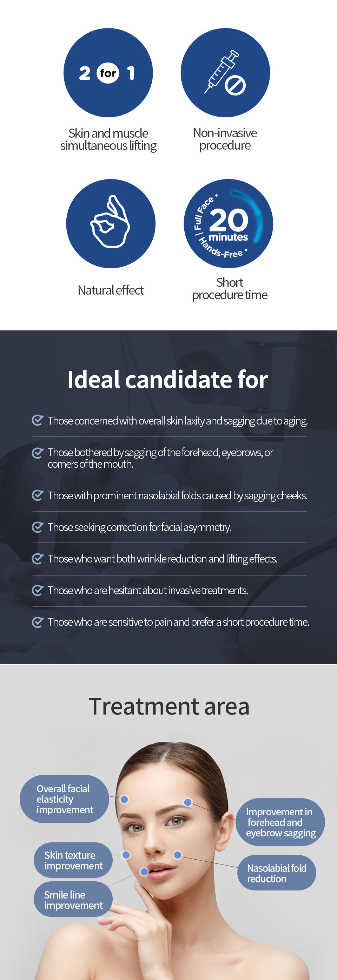Click check mark beside skin laxity item
The image size is (337, 980).
37,420
